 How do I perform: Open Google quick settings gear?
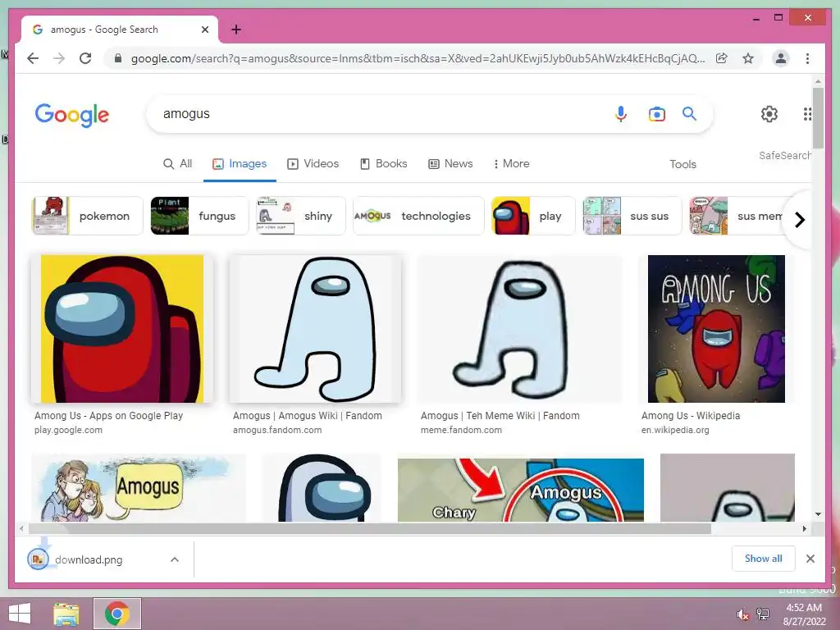(769, 114)
